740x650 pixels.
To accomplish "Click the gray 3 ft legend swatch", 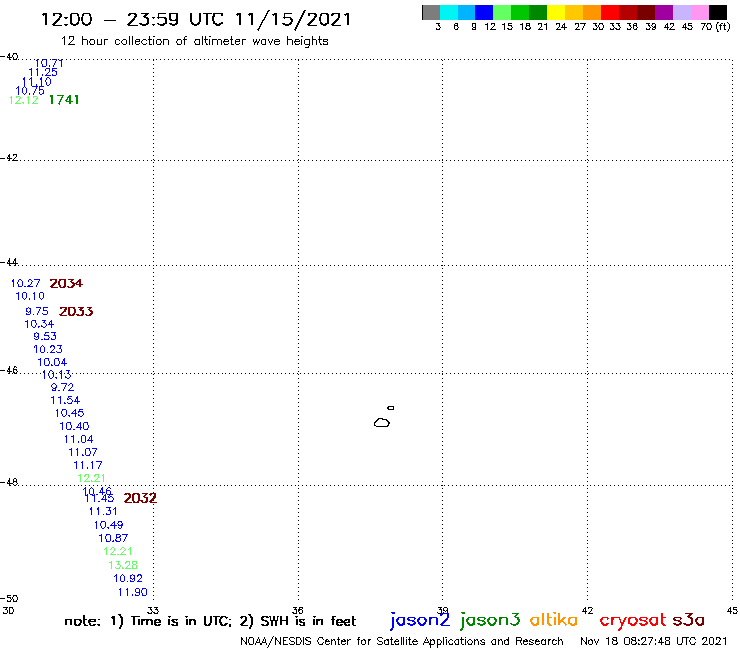I will tap(431, 12).
